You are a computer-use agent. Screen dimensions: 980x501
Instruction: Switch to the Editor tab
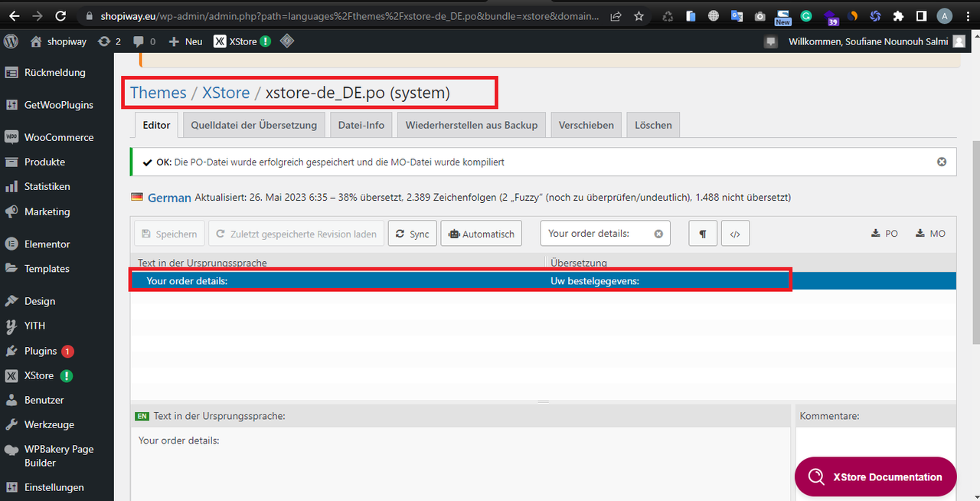(156, 125)
